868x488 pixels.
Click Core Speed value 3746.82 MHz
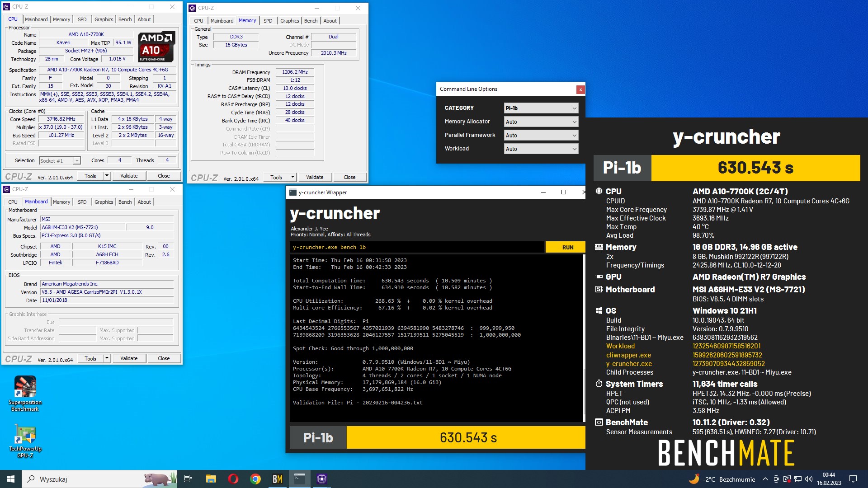(x=61, y=119)
